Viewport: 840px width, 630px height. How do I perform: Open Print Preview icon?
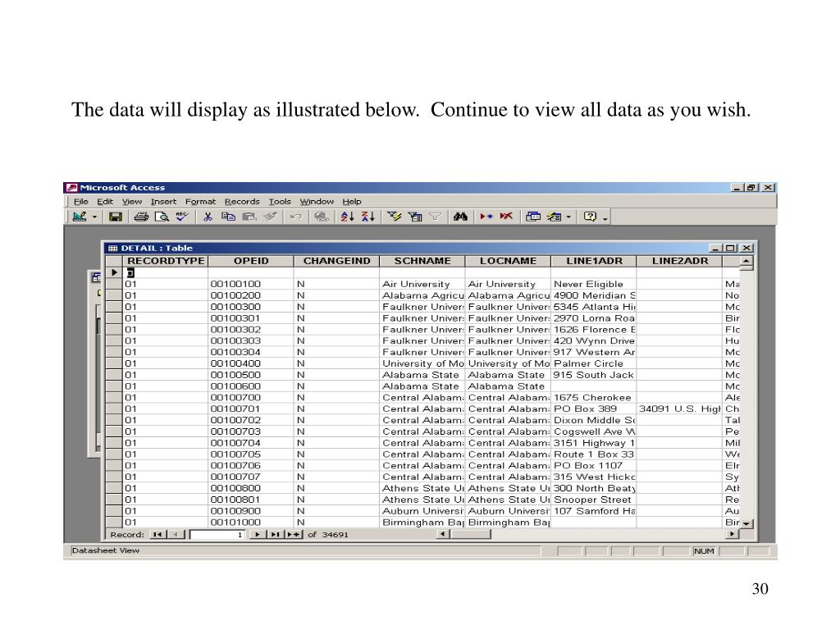162,217
